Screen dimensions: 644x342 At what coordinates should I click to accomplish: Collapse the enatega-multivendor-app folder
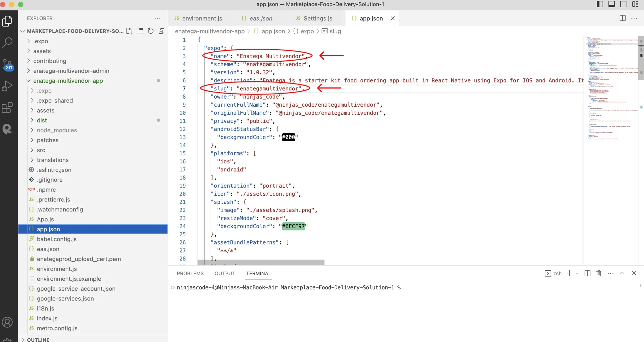tap(68, 81)
